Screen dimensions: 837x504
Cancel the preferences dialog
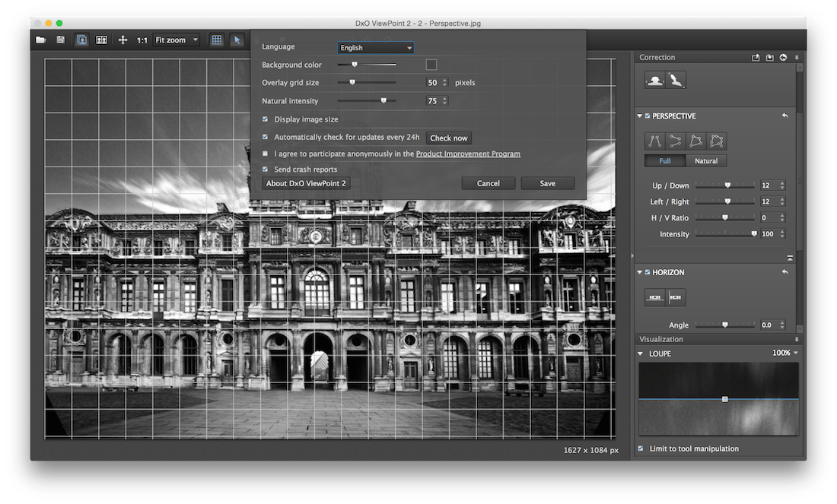pyautogui.click(x=489, y=183)
